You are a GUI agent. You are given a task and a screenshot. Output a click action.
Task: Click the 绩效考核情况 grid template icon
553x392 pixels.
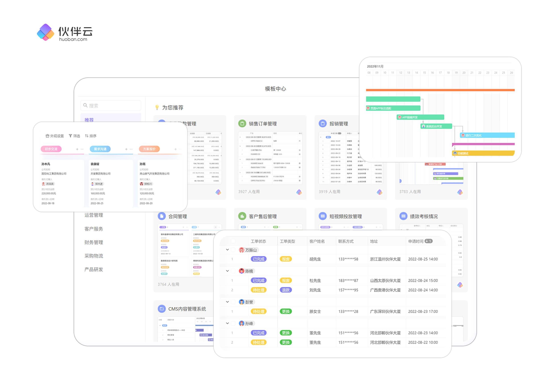point(403,216)
